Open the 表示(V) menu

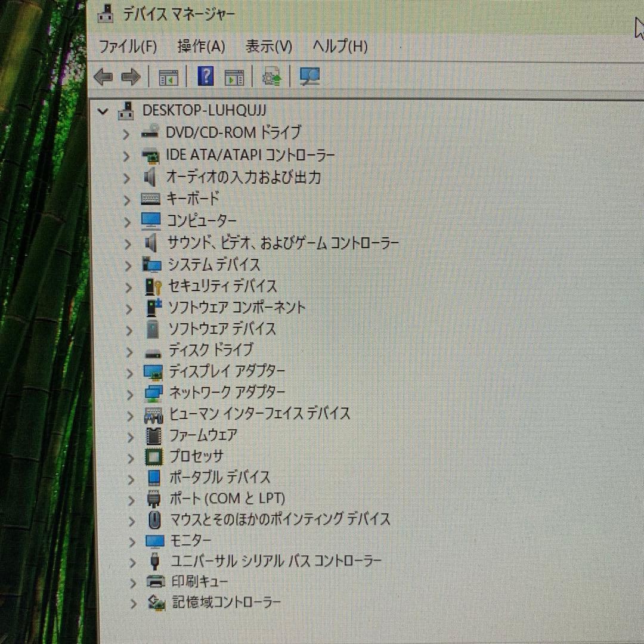point(270,47)
